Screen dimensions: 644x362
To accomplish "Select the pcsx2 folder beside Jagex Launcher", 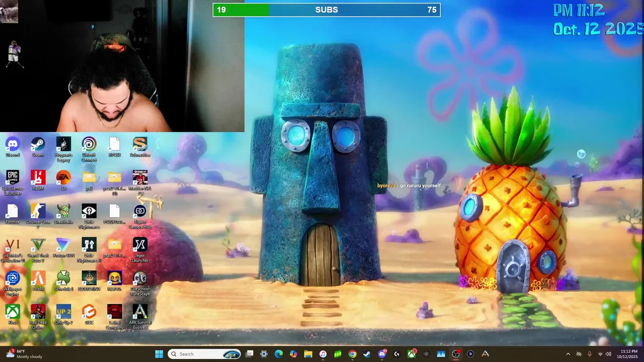I will point(114,247).
